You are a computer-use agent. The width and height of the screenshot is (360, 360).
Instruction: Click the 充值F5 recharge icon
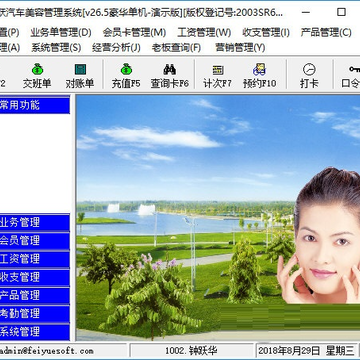(126, 70)
